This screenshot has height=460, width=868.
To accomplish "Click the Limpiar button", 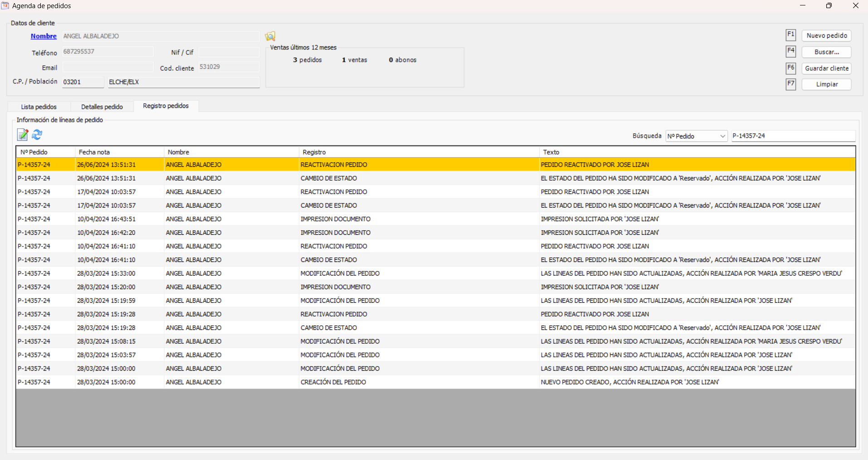I will tap(826, 84).
